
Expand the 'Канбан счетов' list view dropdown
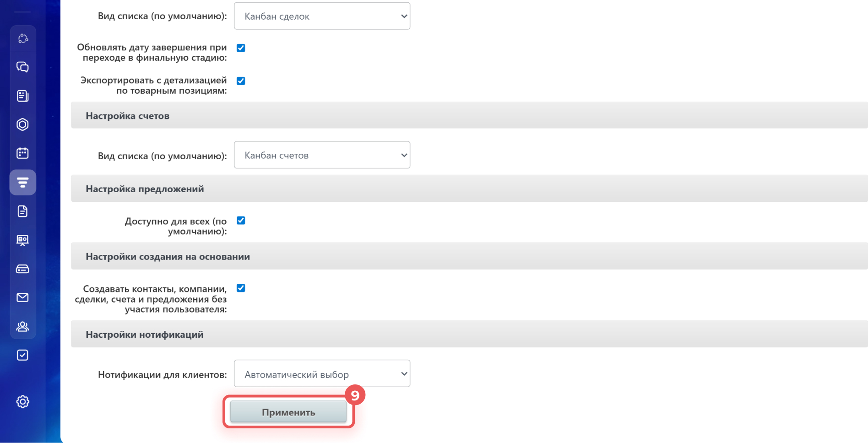coord(322,155)
